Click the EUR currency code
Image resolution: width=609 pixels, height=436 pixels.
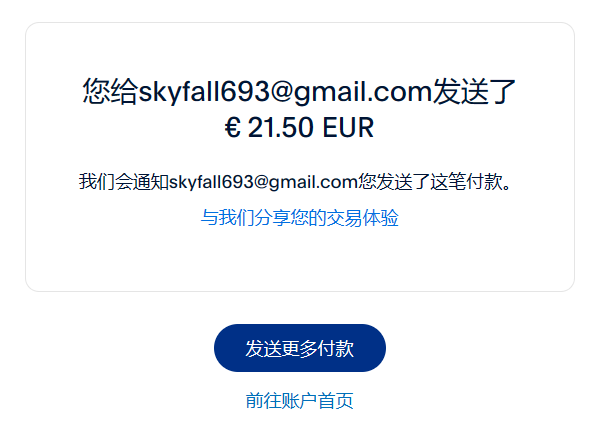click(x=348, y=127)
